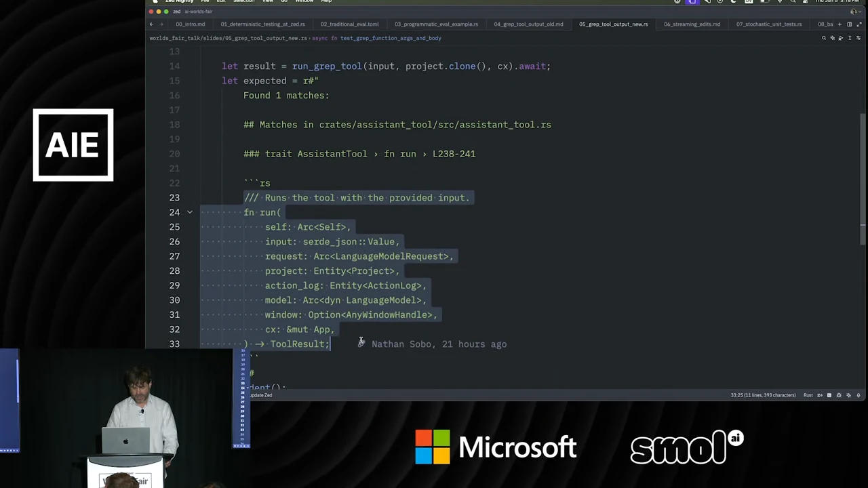Switch to 03_programmatic_eval_example.rs tab

pyautogui.click(x=436, y=24)
